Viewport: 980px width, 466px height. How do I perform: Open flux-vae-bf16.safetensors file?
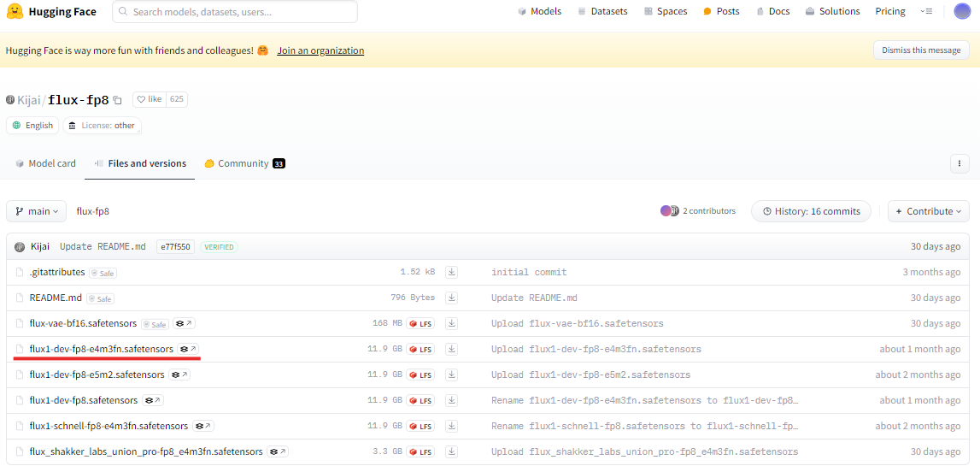(x=83, y=323)
